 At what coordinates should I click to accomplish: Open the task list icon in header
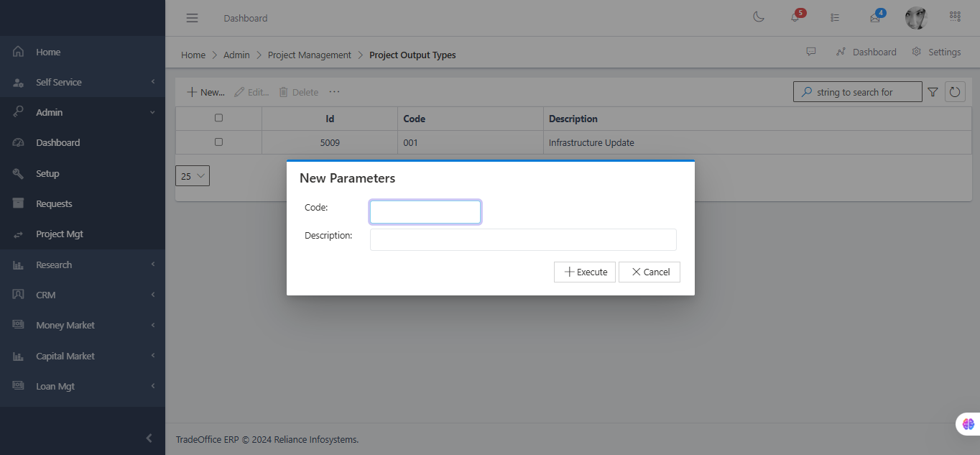(834, 17)
